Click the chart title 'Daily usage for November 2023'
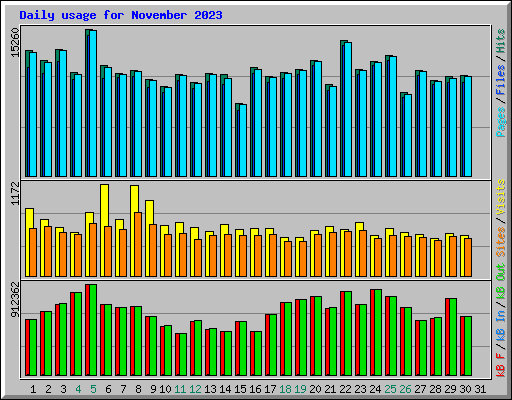 pyautogui.click(x=121, y=15)
